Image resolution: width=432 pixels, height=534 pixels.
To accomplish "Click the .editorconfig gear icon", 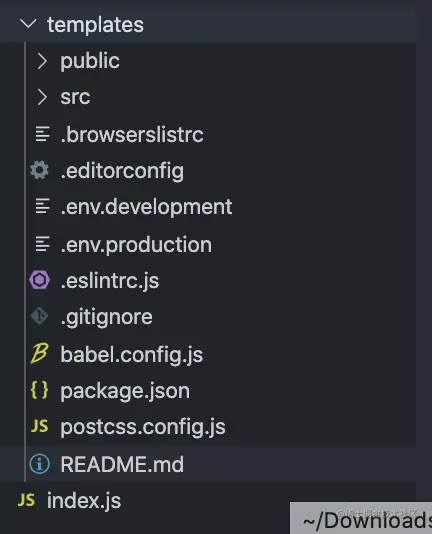I will [x=40, y=170].
